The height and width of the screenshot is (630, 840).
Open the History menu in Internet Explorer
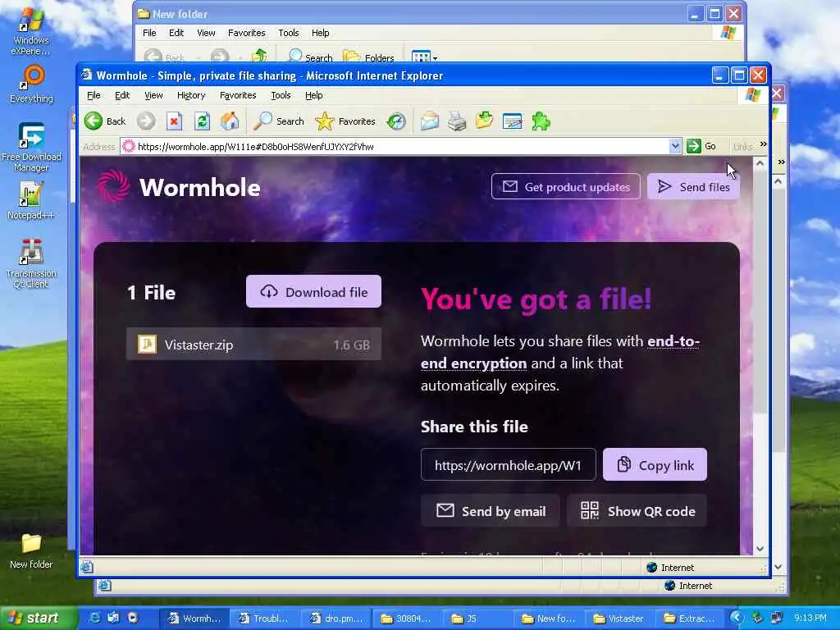point(191,95)
